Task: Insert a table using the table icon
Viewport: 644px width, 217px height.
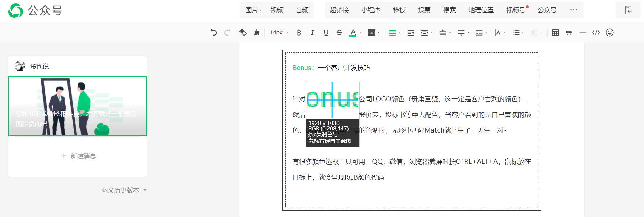Action: 555,33
